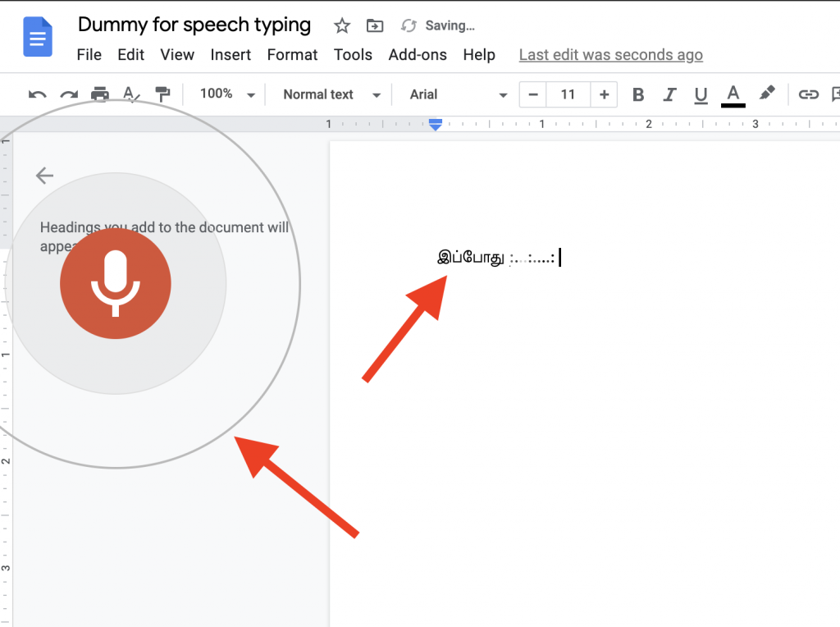
Task: Click the Tamil text in the document
Action: (x=471, y=257)
